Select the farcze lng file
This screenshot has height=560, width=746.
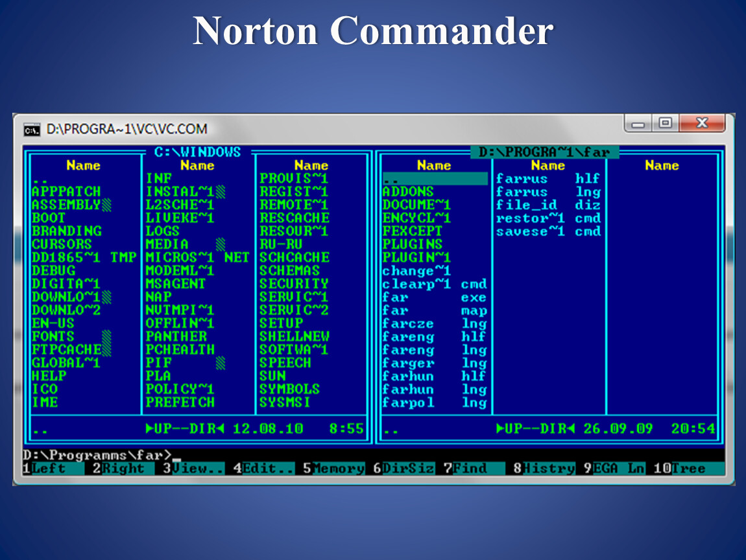[435, 323]
